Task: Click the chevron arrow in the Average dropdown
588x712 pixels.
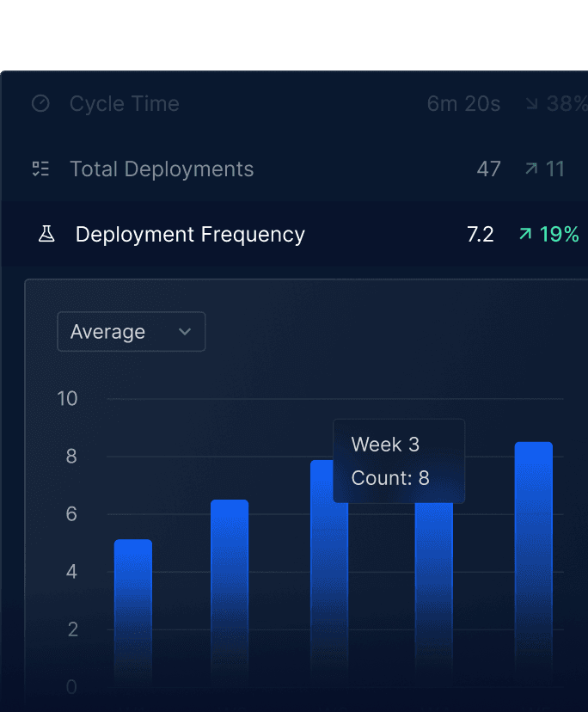Action: click(x=184, y=332)
